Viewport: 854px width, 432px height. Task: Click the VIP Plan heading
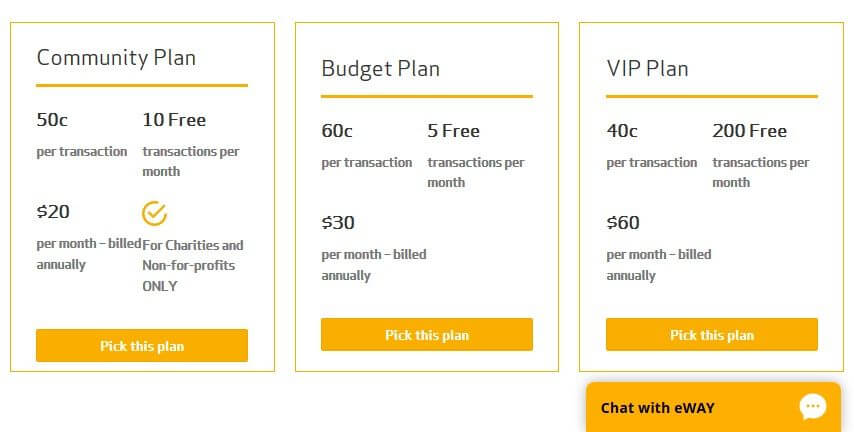point(648,69)
